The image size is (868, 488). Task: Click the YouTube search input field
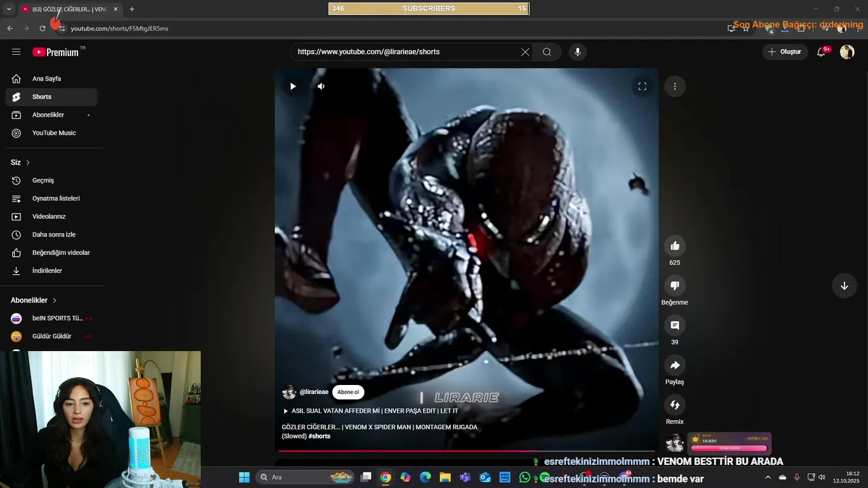click(406, 52)
